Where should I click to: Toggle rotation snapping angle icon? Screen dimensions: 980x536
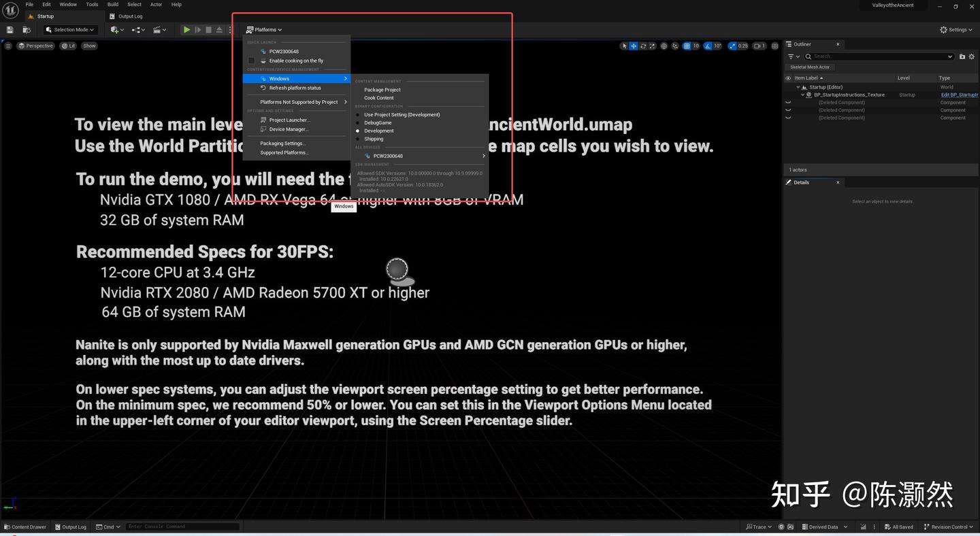click(x=708, y=46)
